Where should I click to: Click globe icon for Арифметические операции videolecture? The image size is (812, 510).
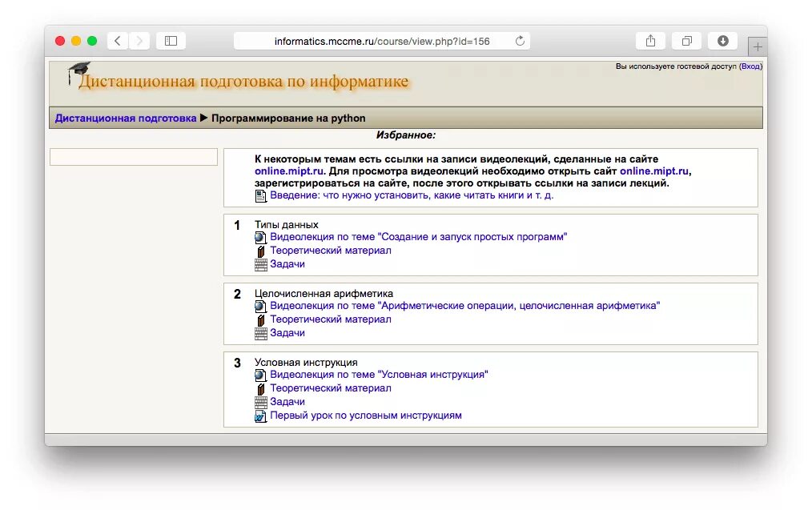click(260, 306)
